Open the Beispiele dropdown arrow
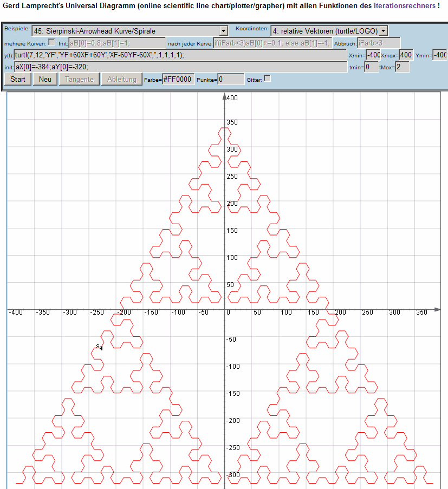The image size is (448, 489). pyautogui.click(x=224, y=31)
